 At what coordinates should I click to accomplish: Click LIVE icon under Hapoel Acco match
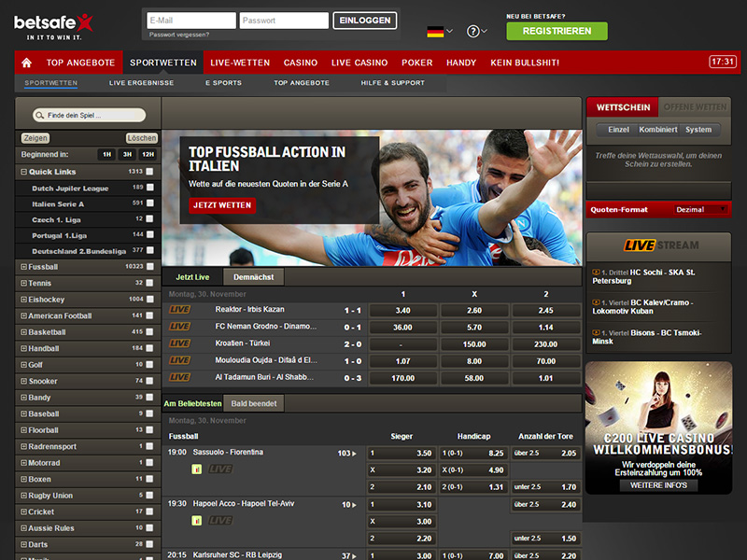coord(220,521)
